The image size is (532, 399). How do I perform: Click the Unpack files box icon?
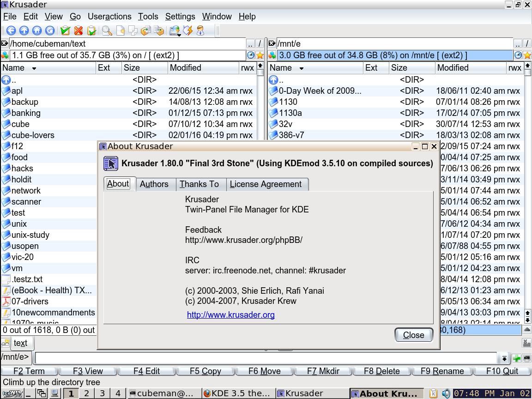159,30
